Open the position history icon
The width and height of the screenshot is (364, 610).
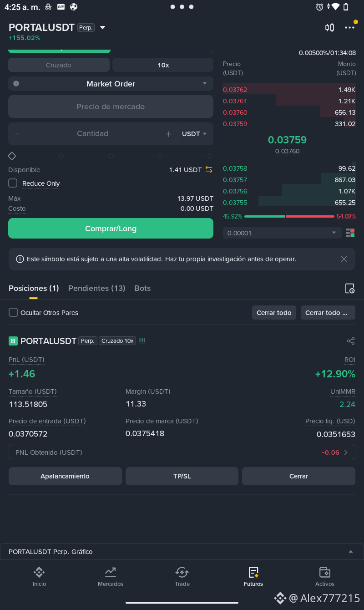click(x=349, y=288)
